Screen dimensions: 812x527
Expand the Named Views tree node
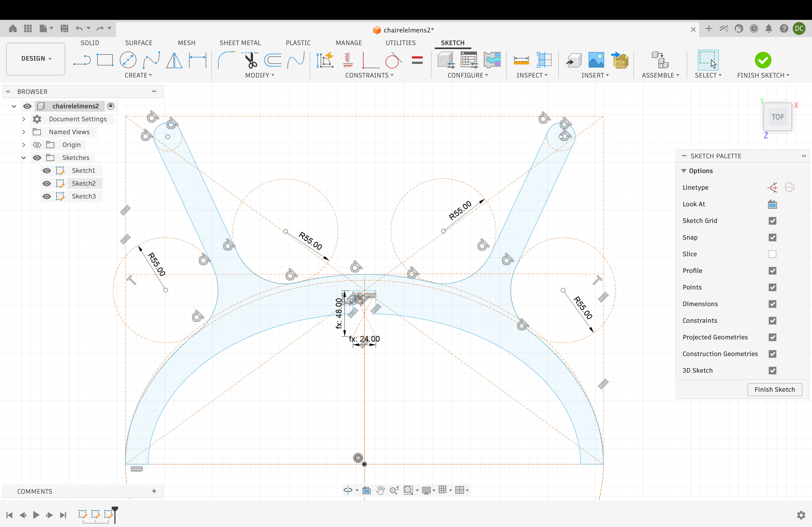(24, 132)
